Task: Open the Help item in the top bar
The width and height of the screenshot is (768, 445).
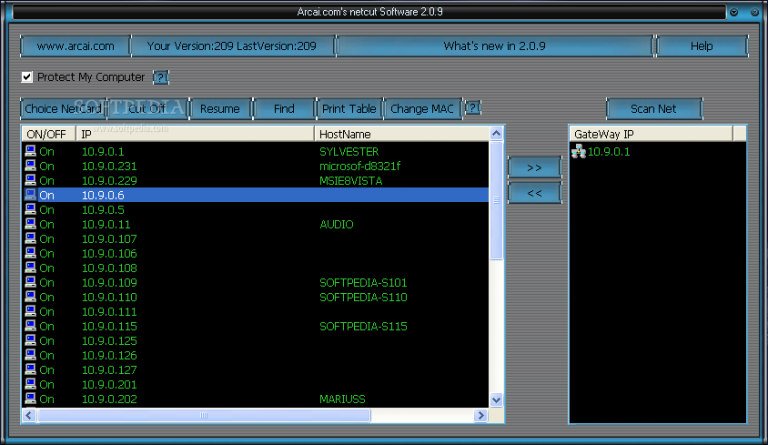Action: (702, 46)
